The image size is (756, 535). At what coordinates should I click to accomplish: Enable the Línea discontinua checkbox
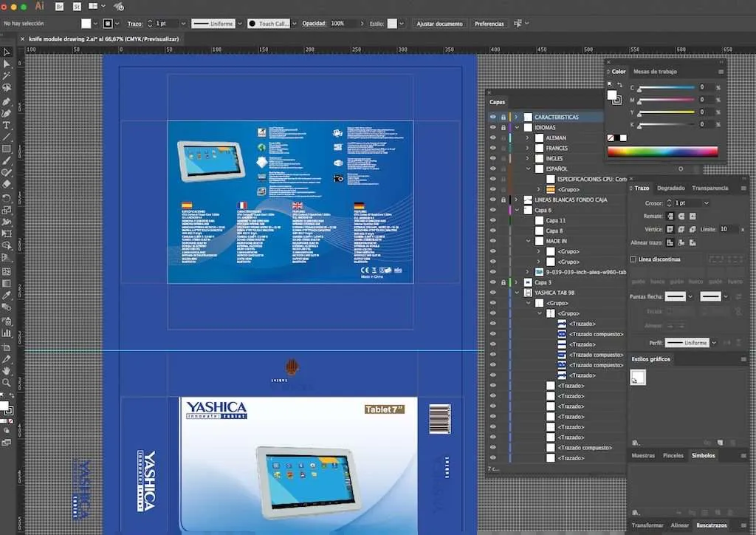coord(633,259)
